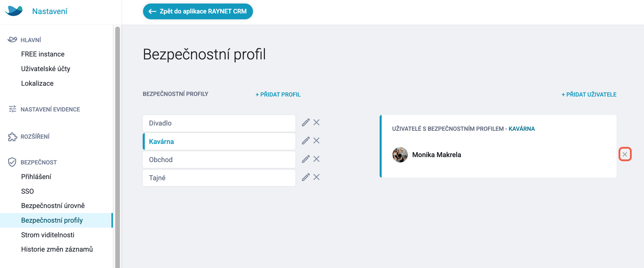Image resolution: width=644 pixels, height=268 pixels.
Task: Edit the Divadlo profile with pencil icon
Action: [306, 123]
